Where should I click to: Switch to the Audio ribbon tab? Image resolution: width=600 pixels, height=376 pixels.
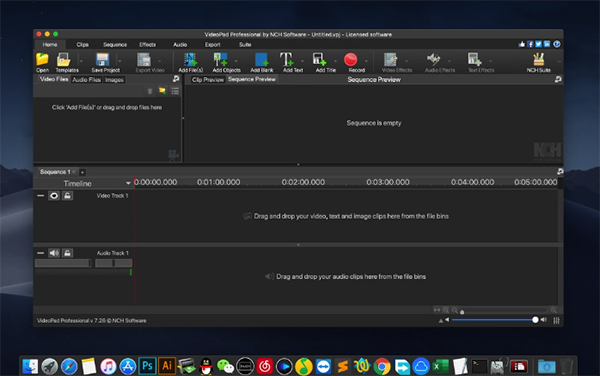click(x=180, y=45)
